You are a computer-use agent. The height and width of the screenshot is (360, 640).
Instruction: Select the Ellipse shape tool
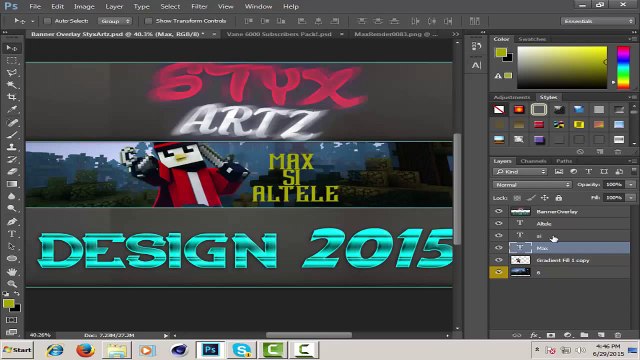[x=11, y=258]
